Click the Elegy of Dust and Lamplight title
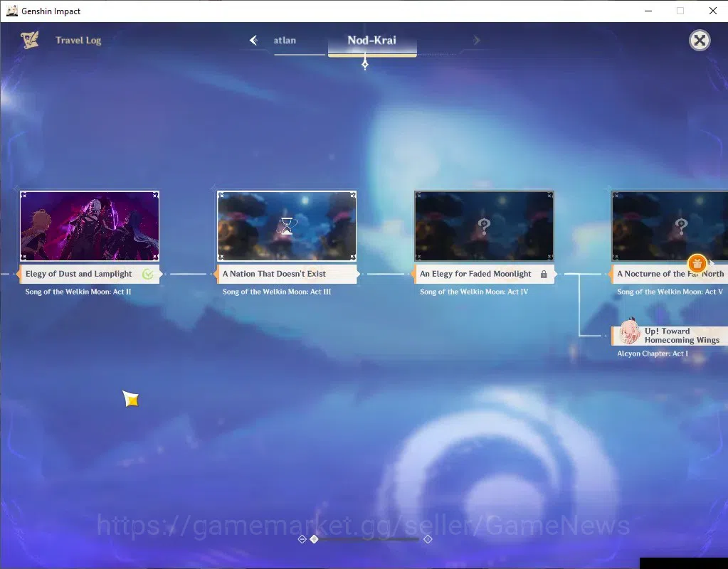 click(x=78, y=274)
